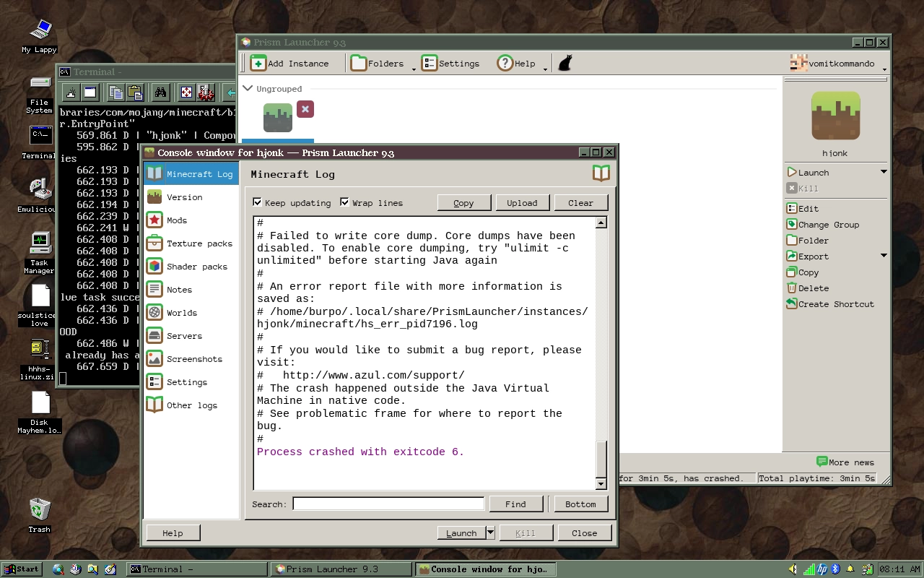The width and height of the screenshot is (924, 578).
Task: Open the Terminal desktop shortcut
Action: coord(40,142)
